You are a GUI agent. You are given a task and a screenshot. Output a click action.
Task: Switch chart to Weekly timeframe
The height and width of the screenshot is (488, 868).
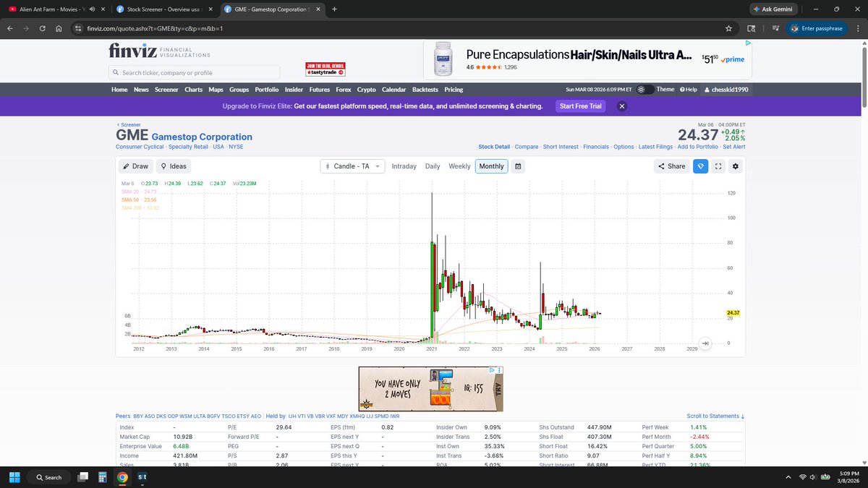459,166
